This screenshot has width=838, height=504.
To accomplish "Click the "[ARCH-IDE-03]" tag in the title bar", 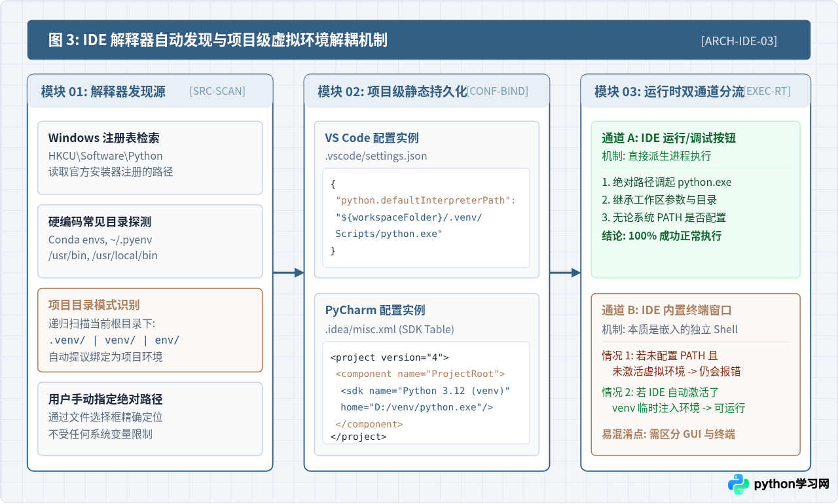I will coord(739,41).
